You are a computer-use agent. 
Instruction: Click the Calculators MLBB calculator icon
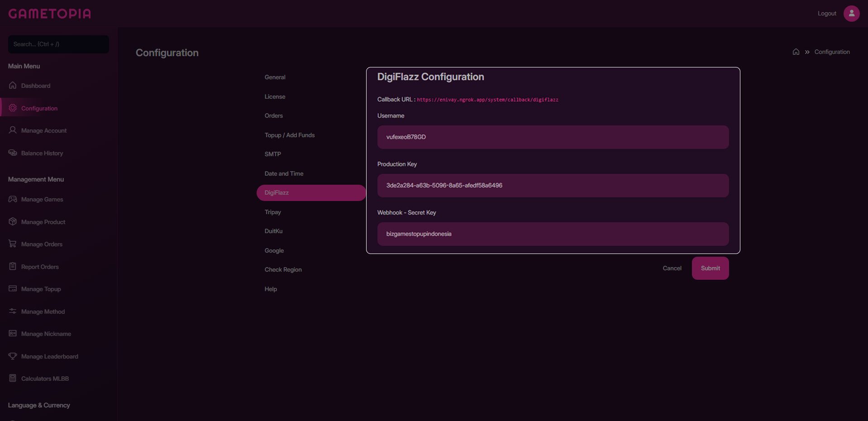[13, 378]
